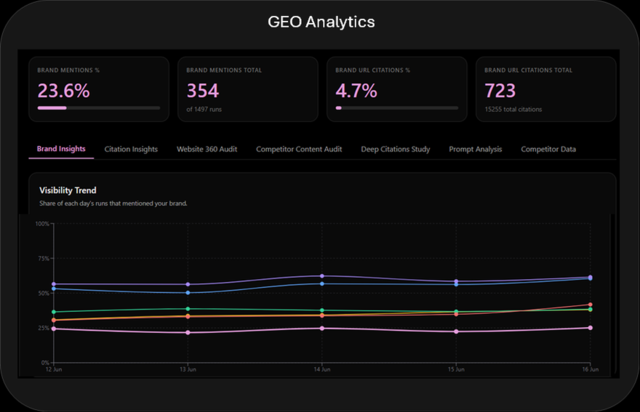The height and width of the screenshot is (412, 640).
Task: Open the Competitor Data tab
Action: tap(549, 149)
